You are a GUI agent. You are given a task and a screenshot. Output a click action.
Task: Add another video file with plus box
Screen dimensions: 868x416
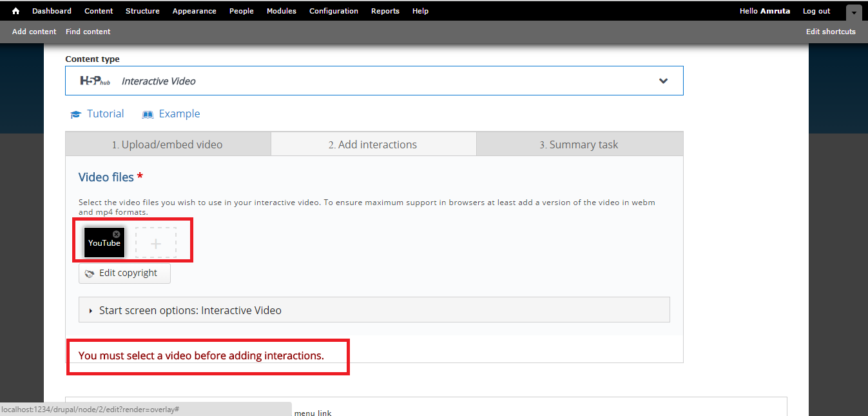[156, 243]
